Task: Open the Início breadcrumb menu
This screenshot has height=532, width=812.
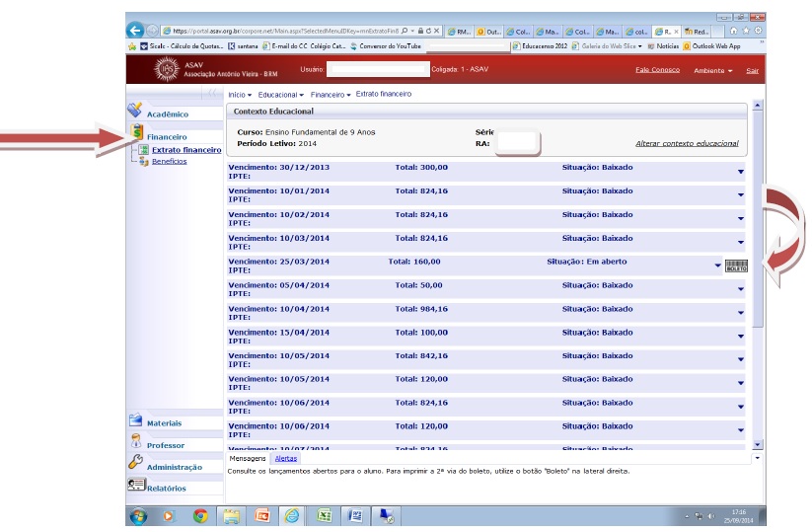Action: 240,95
